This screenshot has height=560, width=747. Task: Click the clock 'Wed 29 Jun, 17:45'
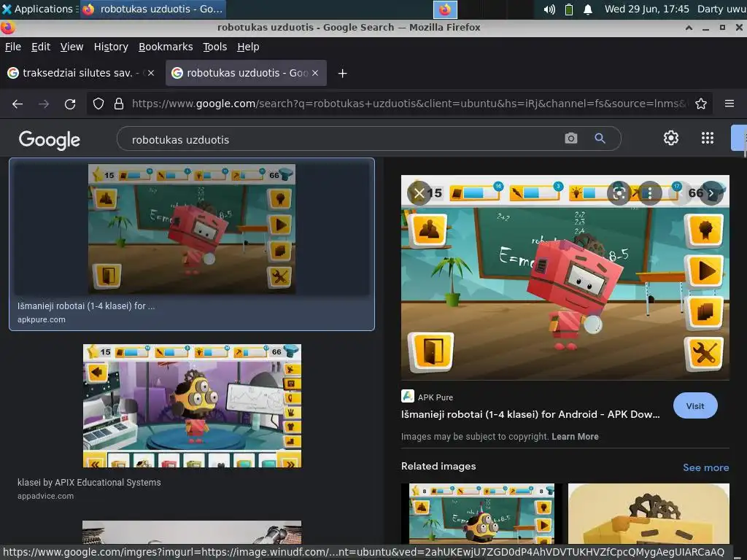pos(646,9)
